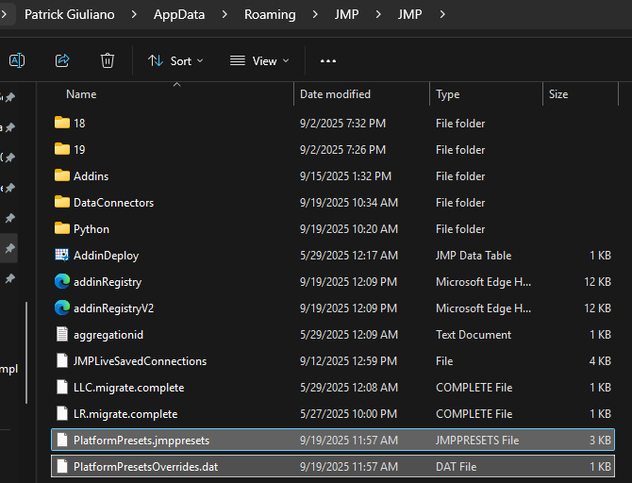632x483 pixels.
Task: Click the DAT File type cell
Action: 456,467
